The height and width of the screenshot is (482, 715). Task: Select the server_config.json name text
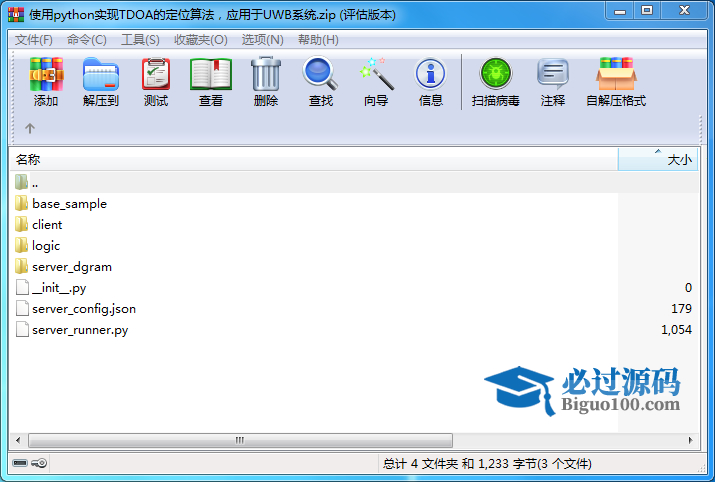coord(84,309)
